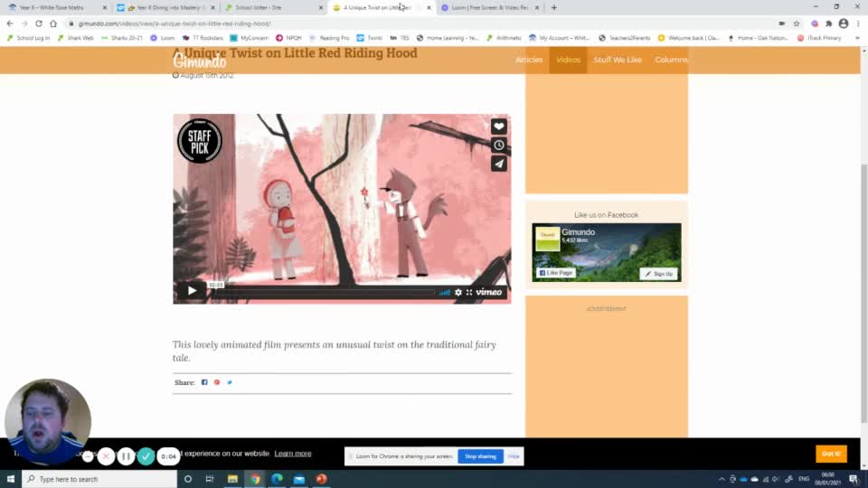Click the Gimundo site logo
868x488 pixels.
click(199, 61)
